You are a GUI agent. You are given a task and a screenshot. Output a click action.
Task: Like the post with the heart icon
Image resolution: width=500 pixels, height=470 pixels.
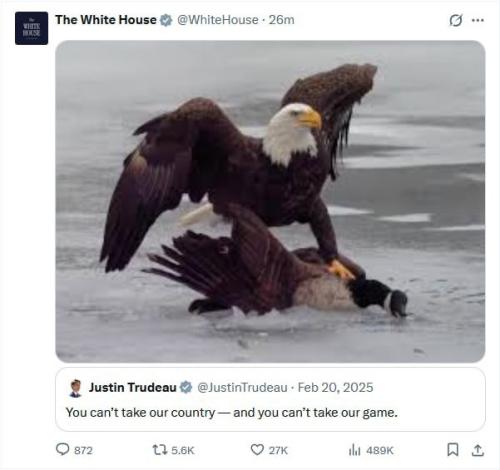click(257, 450)
